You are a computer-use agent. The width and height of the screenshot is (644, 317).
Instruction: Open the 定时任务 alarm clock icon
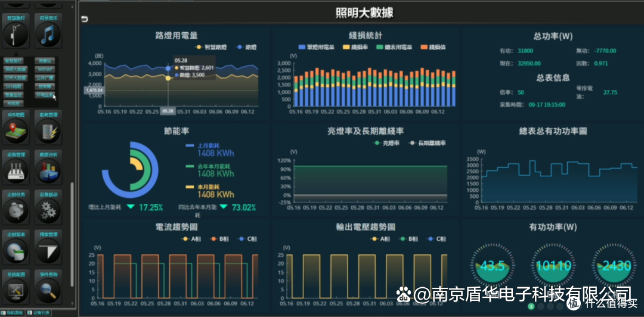pos(15,211)
